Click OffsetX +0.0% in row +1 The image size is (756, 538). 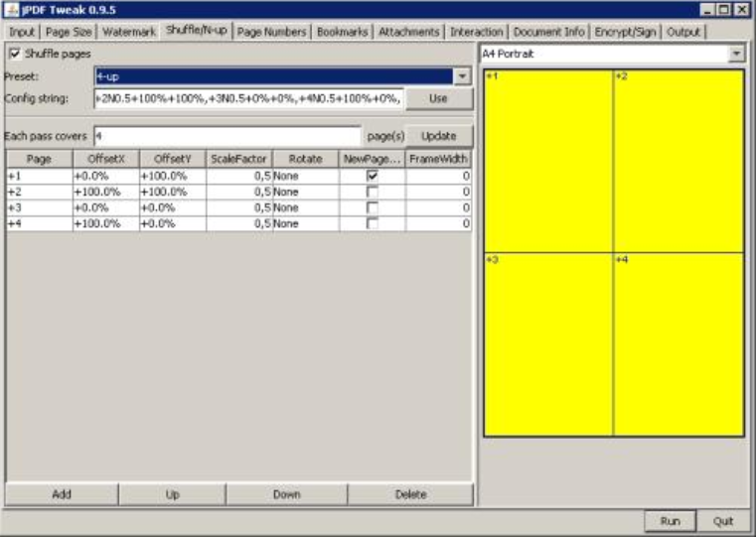[x=106, y=176]
